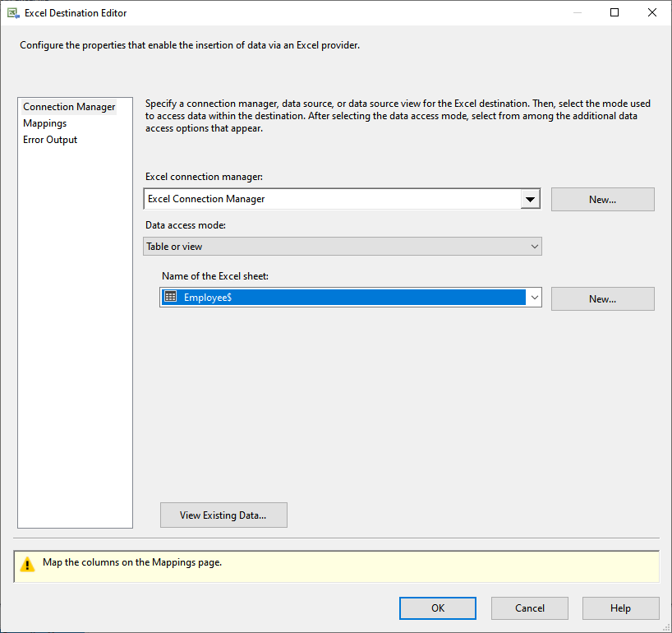672x633 pixels.
Task: Cancel the Excel Destination Editor
Action: pyautogui.click(x=529, y=608)
